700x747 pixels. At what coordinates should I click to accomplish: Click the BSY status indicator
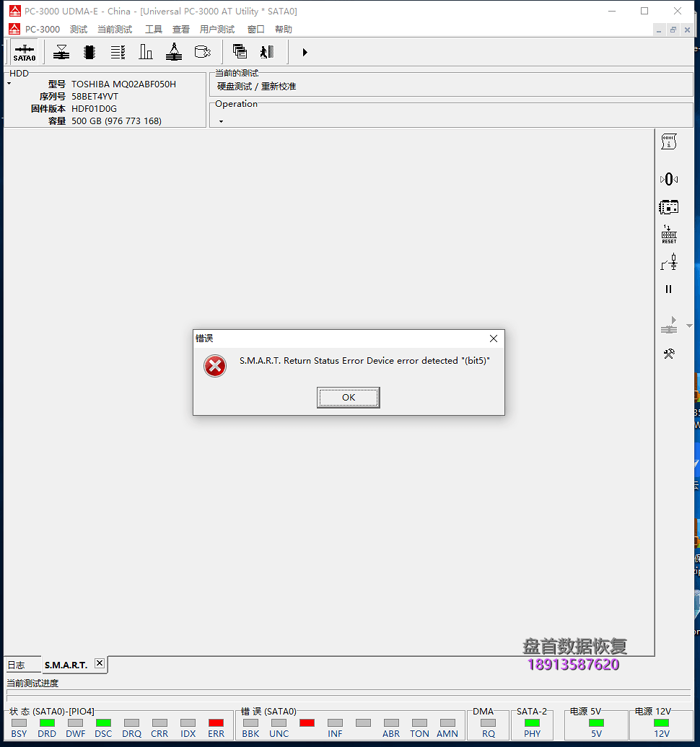tap(19, 722)
